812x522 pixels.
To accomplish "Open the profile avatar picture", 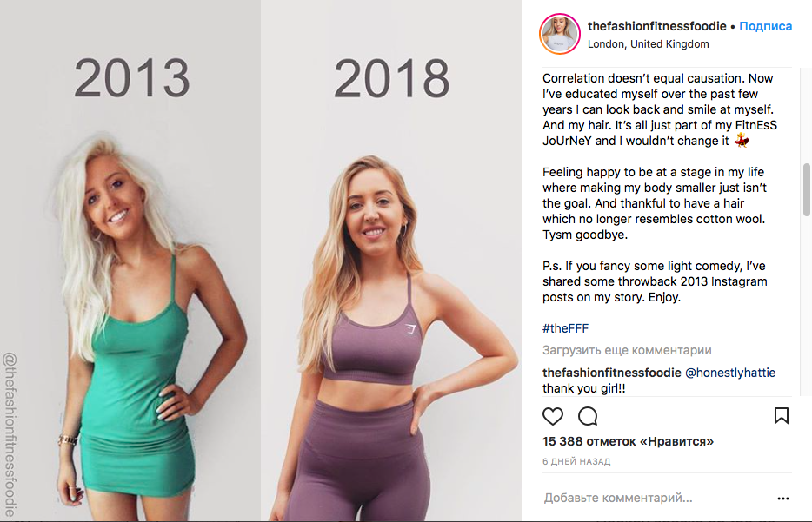I will [561, 34].
